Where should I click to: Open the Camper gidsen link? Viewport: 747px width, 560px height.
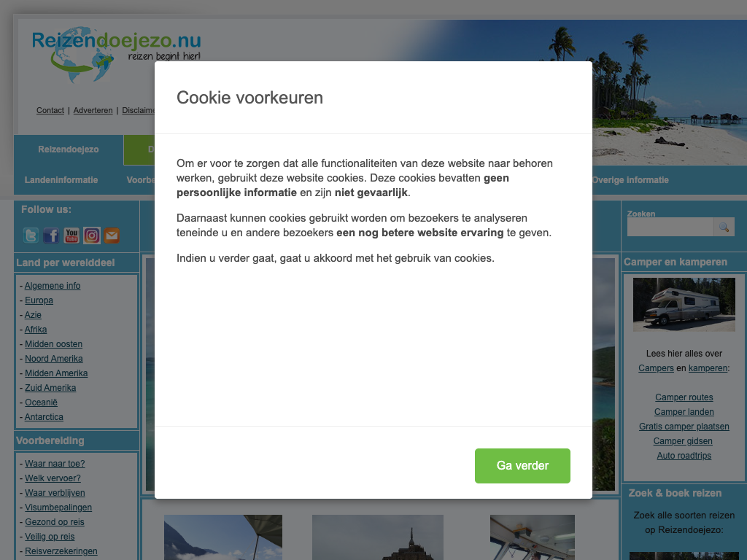[x=683, y=441]
